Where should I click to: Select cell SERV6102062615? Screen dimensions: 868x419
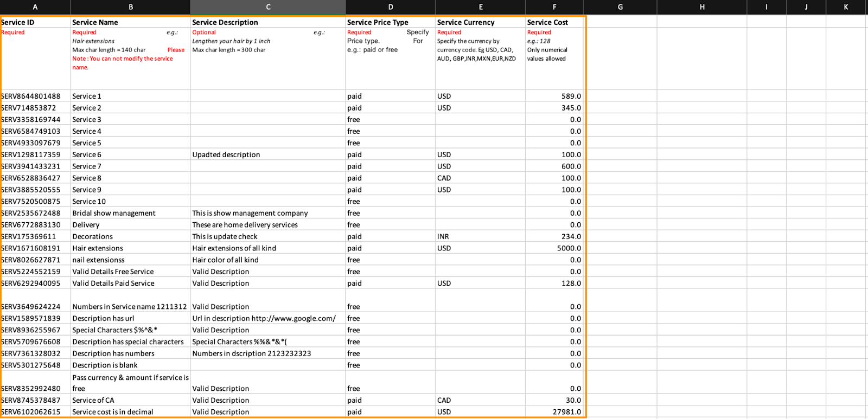(35, 411)
